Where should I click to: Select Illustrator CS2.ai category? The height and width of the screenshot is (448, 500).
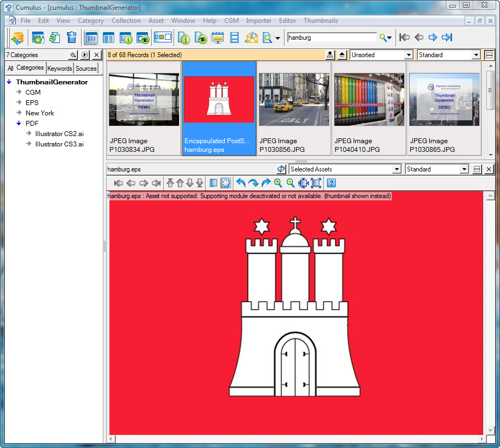pyautogui.click(x=59, y=134)
